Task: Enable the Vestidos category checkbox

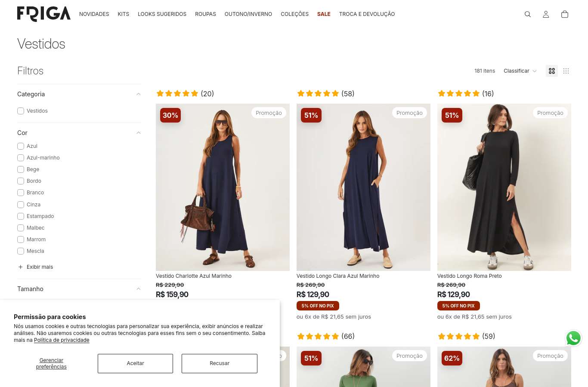Action: coord(21,111)
